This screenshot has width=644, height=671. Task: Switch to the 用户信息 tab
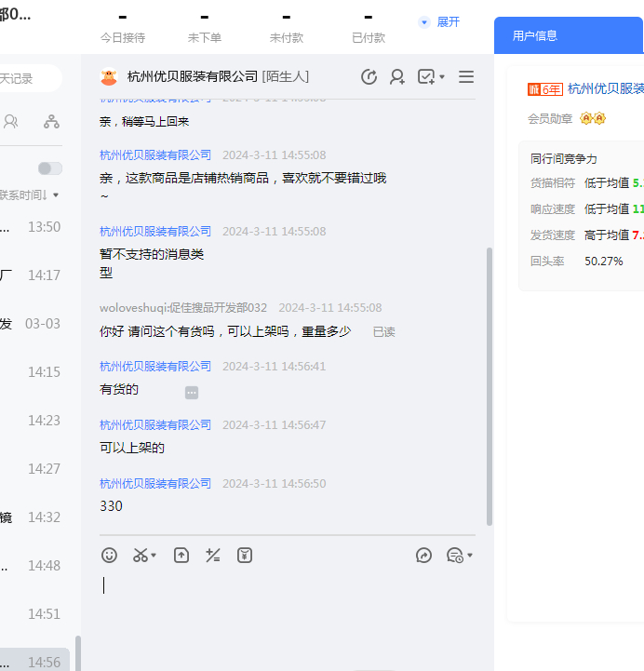(535, 35)
